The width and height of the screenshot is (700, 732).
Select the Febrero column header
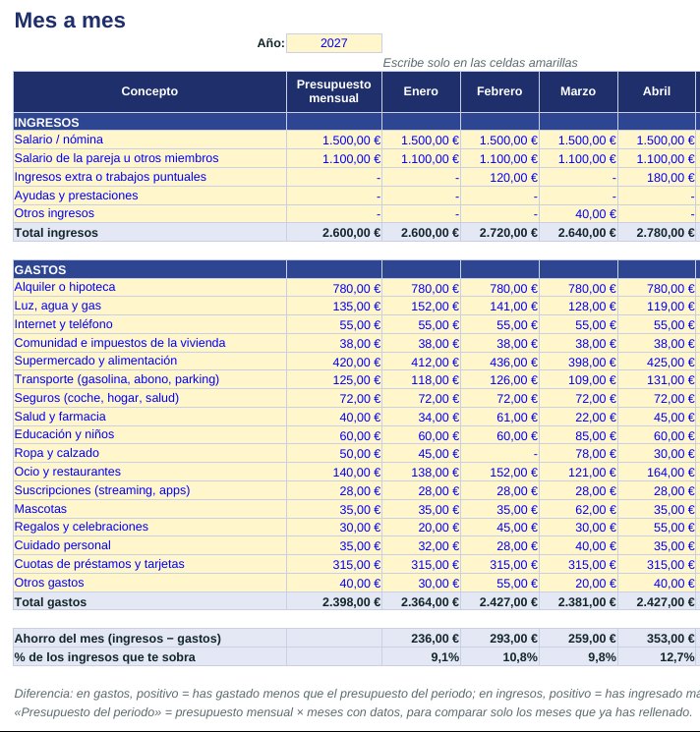point(499,91)
